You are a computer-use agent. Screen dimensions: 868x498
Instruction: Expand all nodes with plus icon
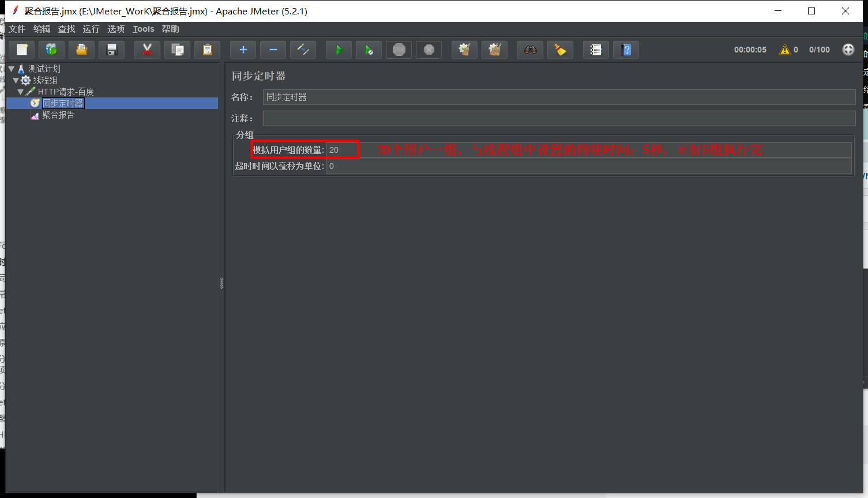(243, 50)
